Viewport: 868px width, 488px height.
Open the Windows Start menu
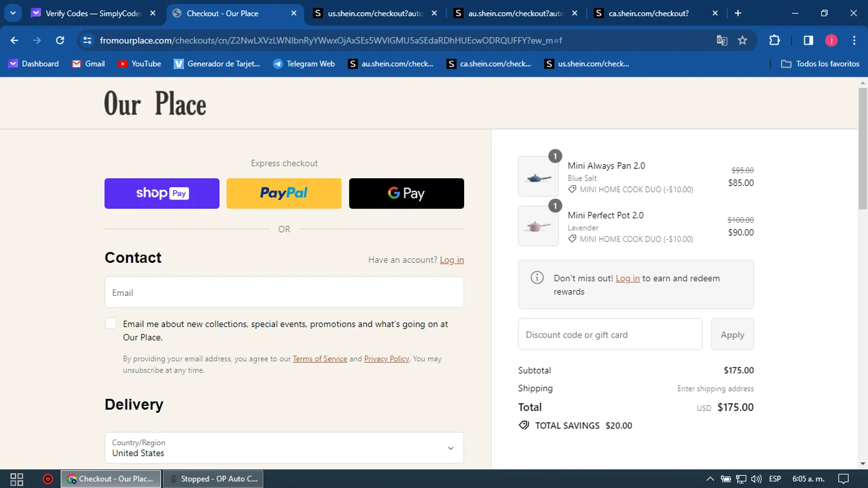pos(17,479)
